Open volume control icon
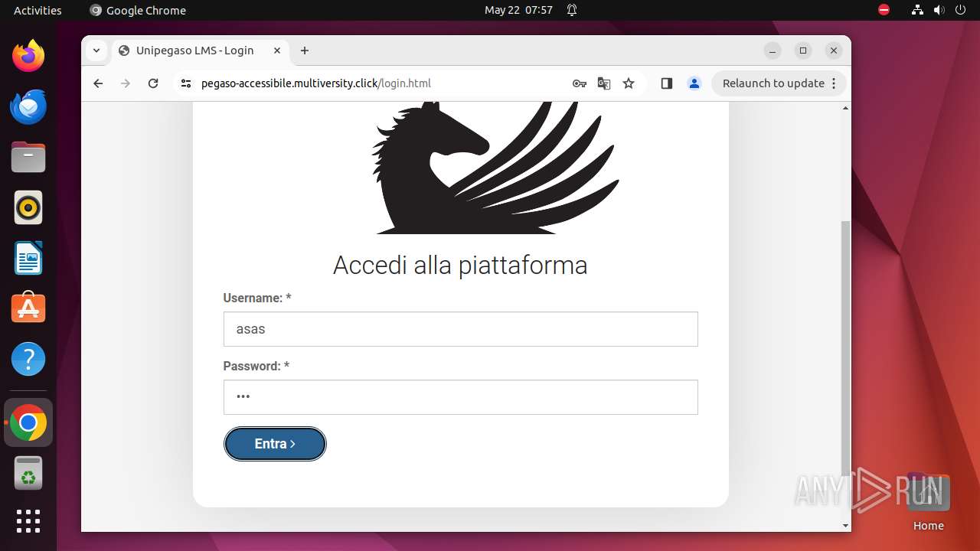Viewport: 980px width, 551px height. [939, 10]
